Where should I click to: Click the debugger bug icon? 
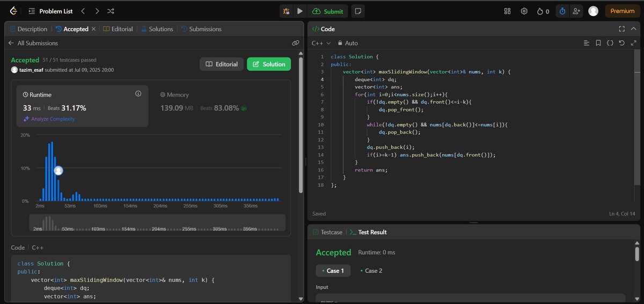[x=287, y=11]
